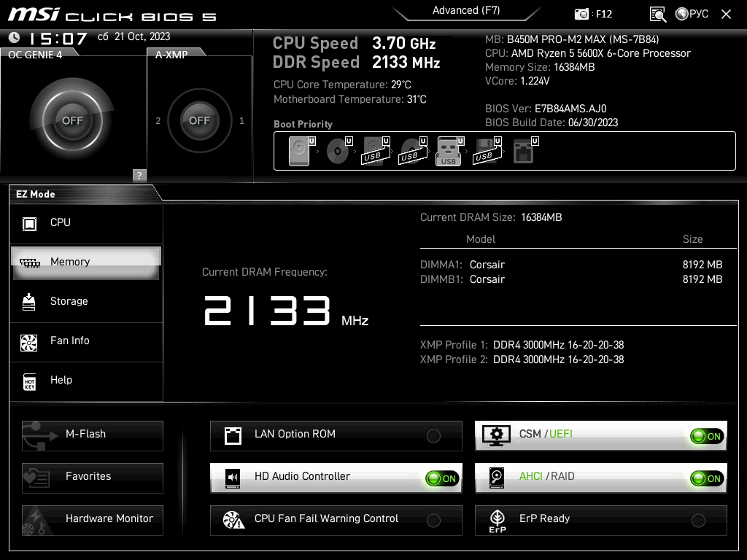Toggle the AHCI/RAID ON switch

(x=707, y=478)
